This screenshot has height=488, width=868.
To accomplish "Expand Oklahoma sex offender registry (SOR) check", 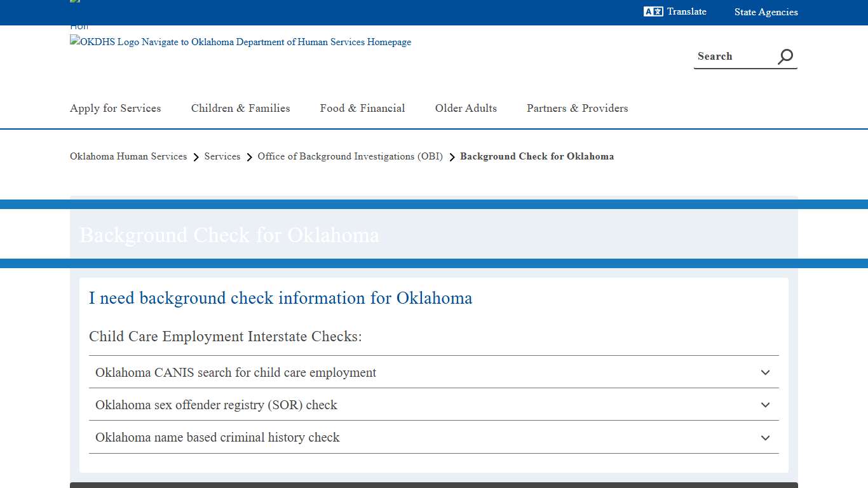I will click(x=216, y=405).
